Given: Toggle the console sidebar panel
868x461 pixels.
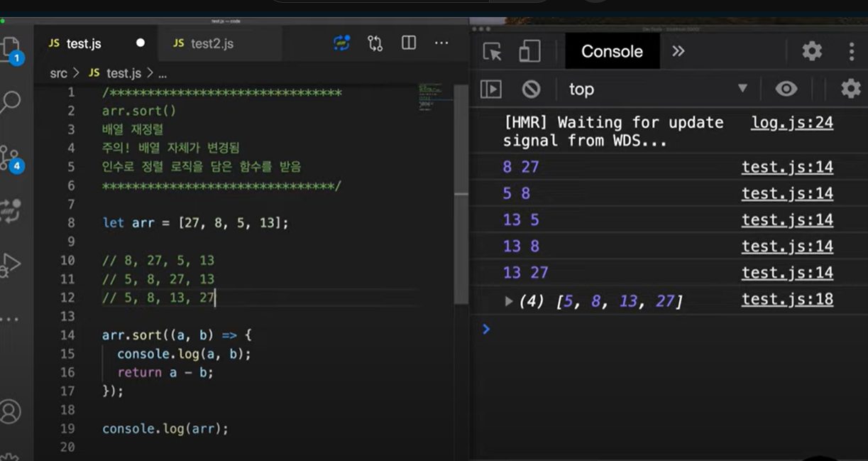Looking at the screenshot, I should point(491,89).
